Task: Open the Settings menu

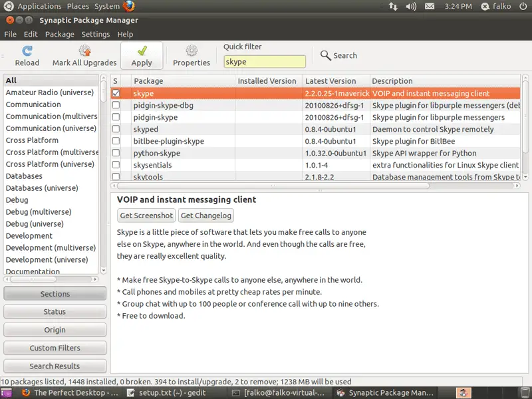Action: 96,35
